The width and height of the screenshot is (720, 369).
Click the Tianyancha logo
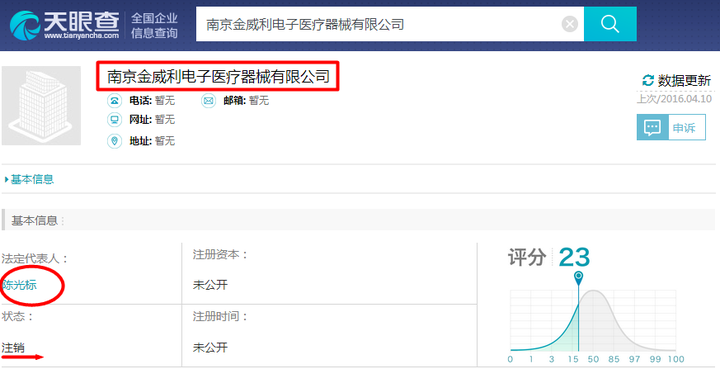(x=64, y=25)
